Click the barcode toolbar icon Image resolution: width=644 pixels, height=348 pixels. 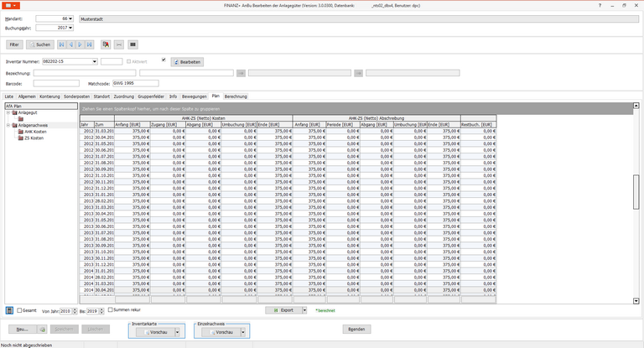point(132,44)
